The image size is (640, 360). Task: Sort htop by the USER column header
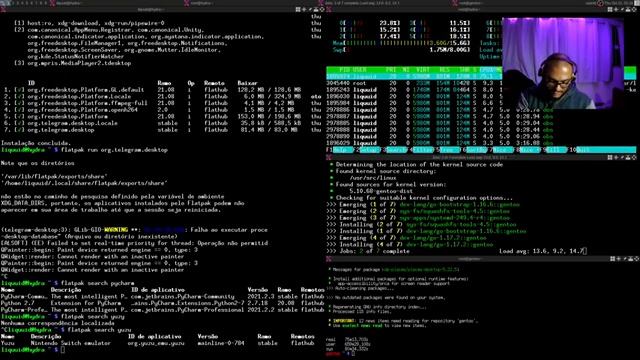[x=360, y=70]
